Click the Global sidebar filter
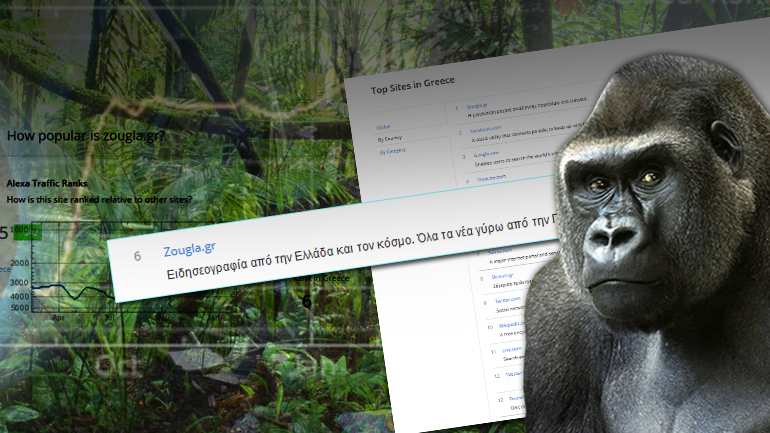Image resolution: width=770 pixels, height=433 pixels. tap(383, 128)
